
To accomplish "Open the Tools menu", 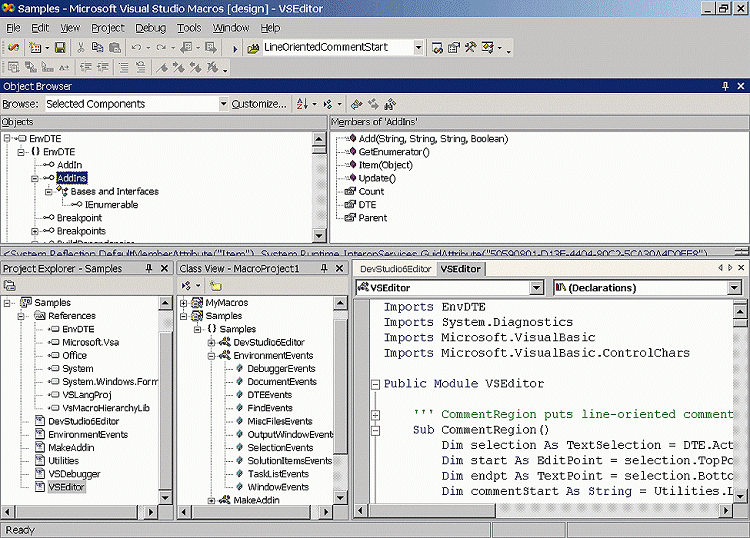I will [189, 28].
